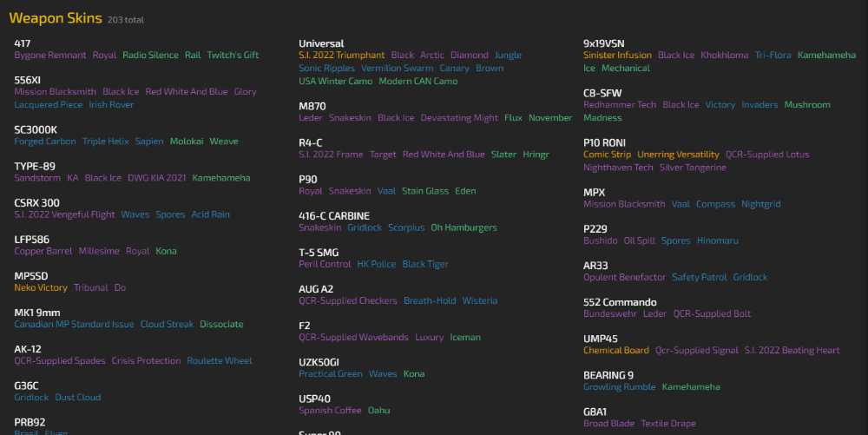Select the Crisis Protection skin
The height and width of the screenshot is (435, 868).
[x=146, y=361]
